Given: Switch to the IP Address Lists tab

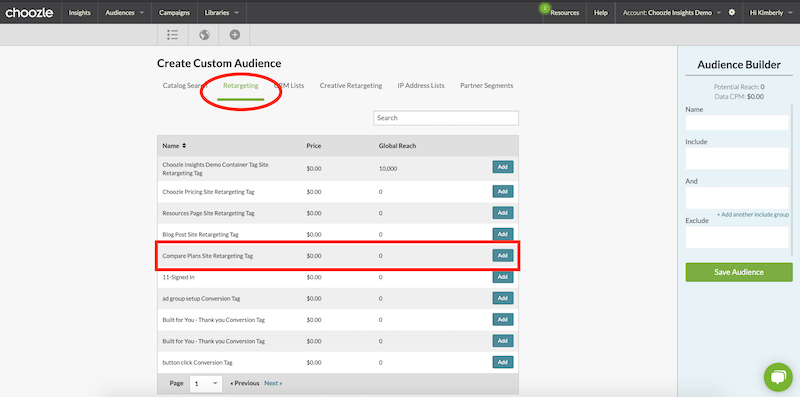Looking at the screenshot, I should click(x=421, y=85).
